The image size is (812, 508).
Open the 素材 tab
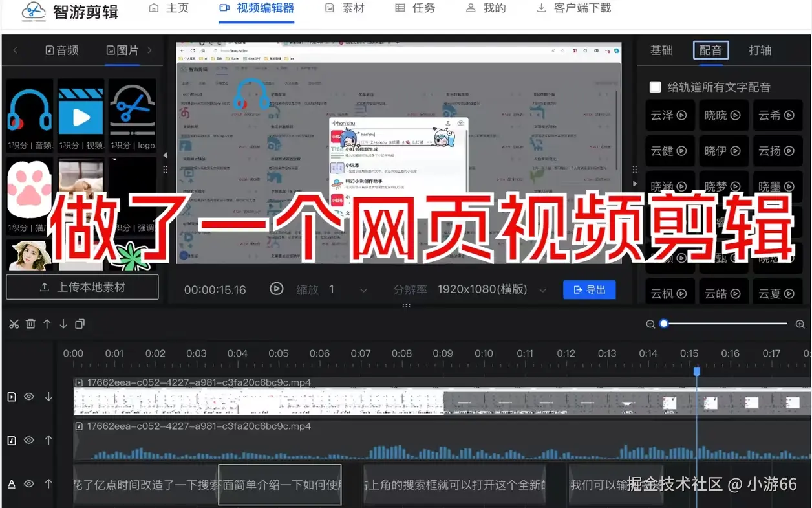pos(345,8)
